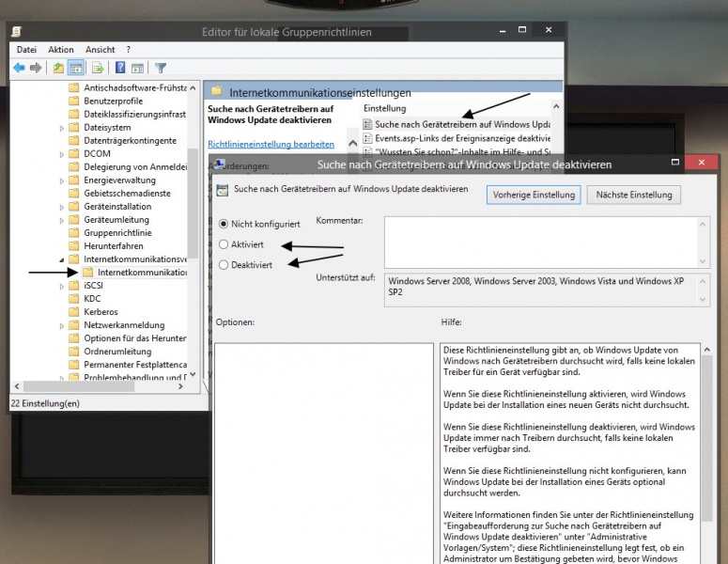This screenshot has width=728, height=564.
Task: Click into the Kommentar text field
Action: (x=541, y=242)
